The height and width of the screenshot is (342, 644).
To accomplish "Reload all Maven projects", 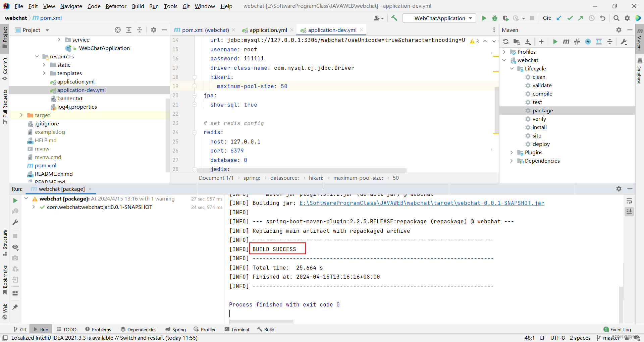I will [x=506, y=42].
